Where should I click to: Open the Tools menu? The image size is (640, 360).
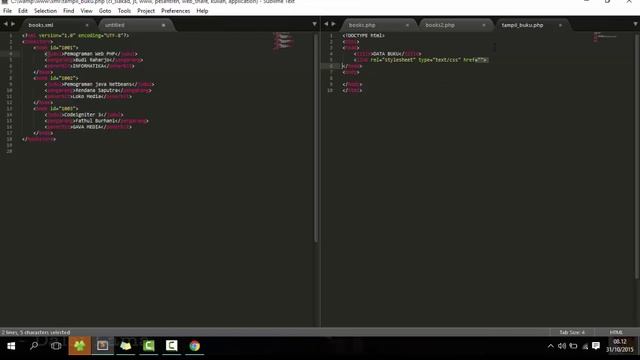coord(124,11)
